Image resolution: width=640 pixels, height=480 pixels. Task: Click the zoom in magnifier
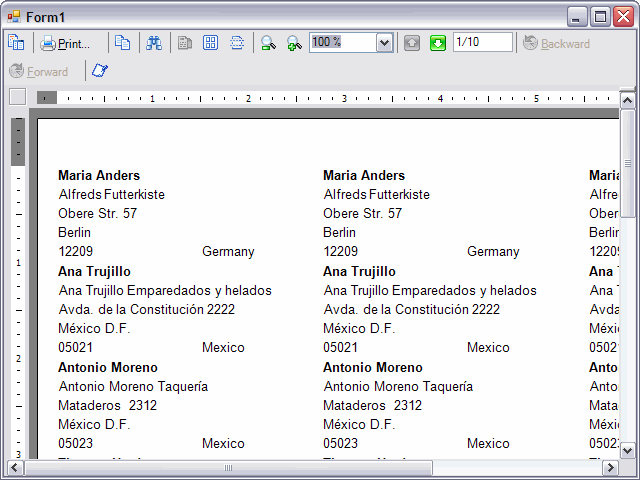tap(294, 43)
